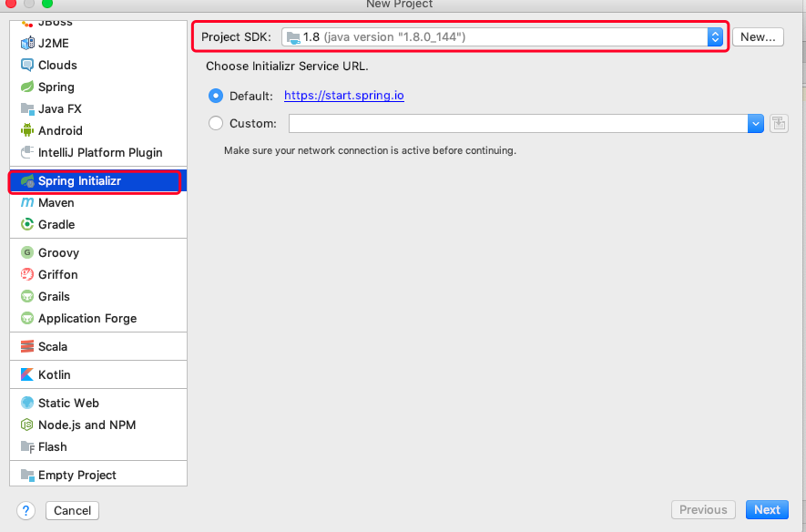Pick Static Web project type

[68, 403]
